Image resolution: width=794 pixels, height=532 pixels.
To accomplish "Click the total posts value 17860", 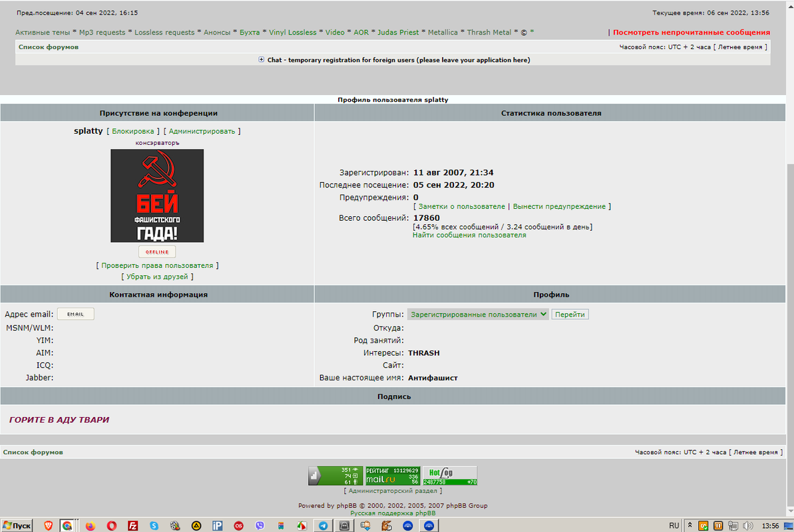I will [x=427, y=218].
